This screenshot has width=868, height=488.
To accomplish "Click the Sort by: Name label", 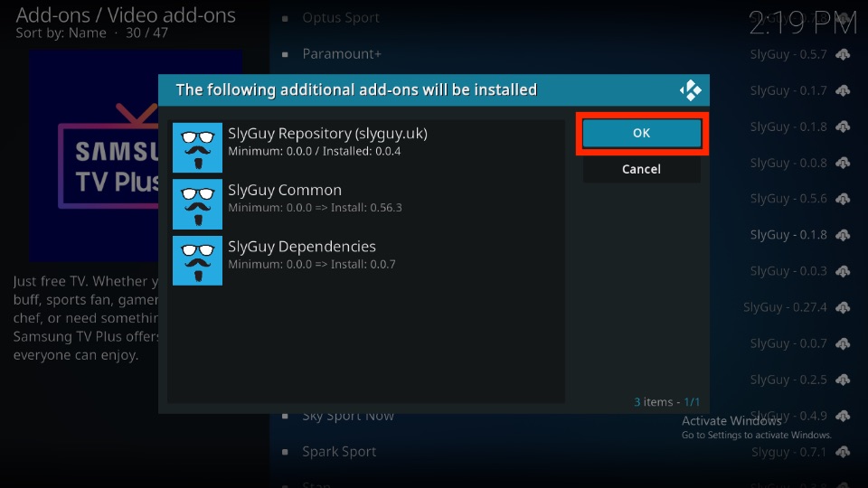I will click(x=61, y=33).
